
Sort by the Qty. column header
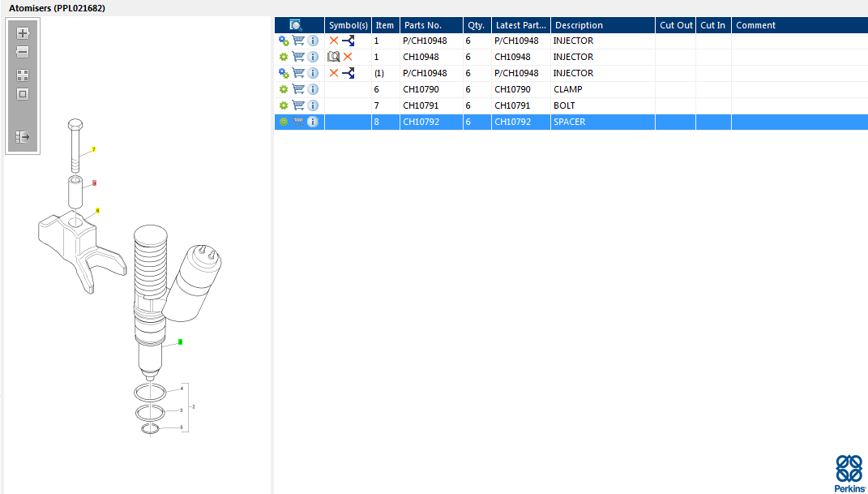pos(477,25)
